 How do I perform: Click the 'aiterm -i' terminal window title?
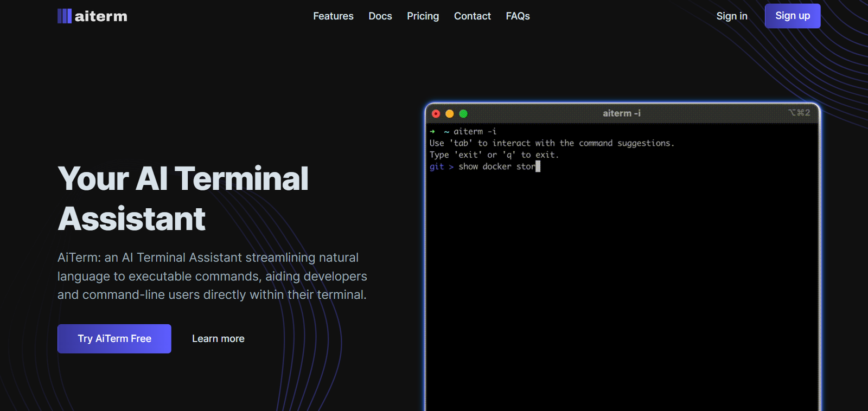pyautogui.click(x=621, y=113)
